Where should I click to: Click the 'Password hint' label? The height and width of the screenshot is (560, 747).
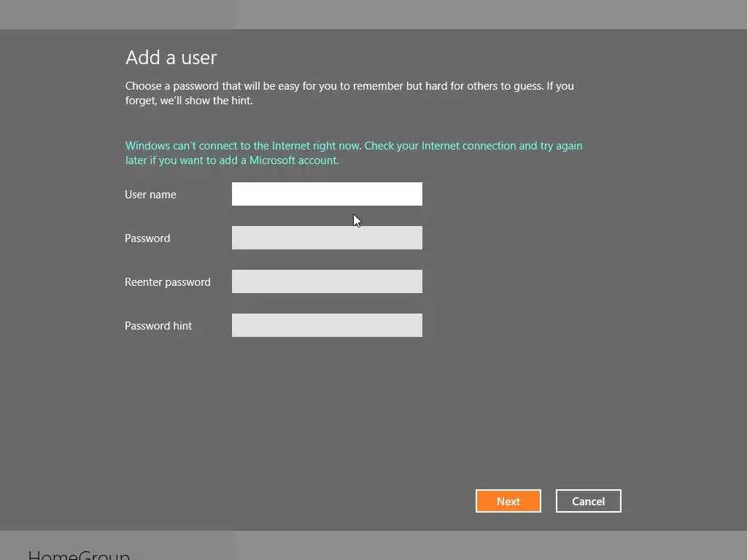coord(158,326)
